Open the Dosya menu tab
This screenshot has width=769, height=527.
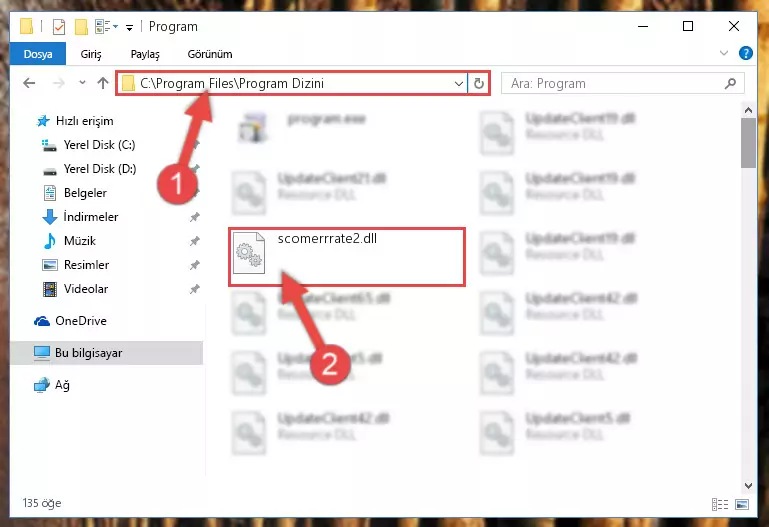click(x=38, y=54)
